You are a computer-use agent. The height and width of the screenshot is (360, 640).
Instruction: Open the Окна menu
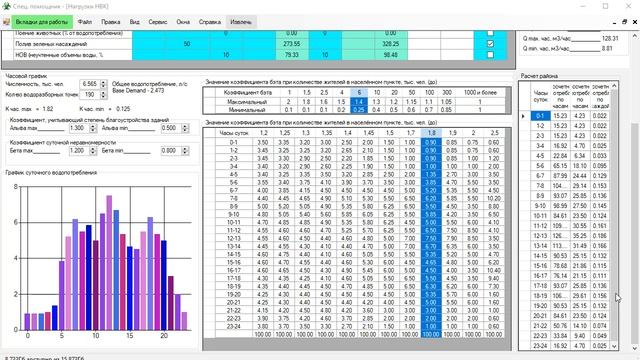tap(183, 22)
